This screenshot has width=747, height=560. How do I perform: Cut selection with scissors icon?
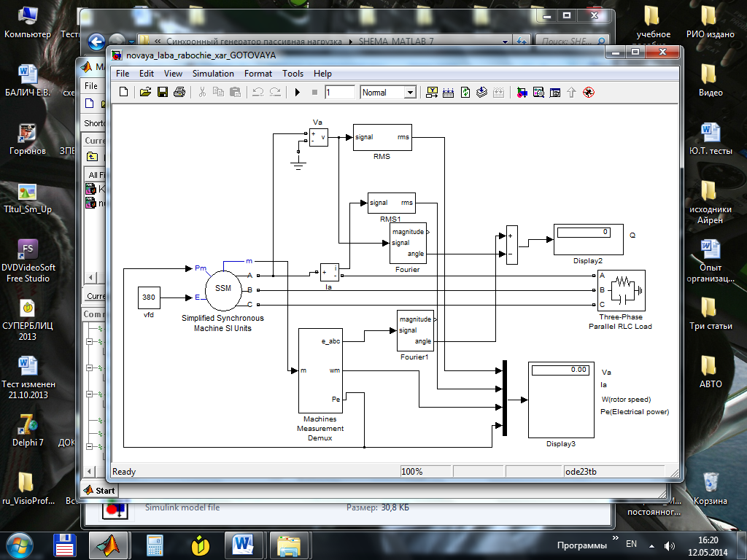(202, 92)
